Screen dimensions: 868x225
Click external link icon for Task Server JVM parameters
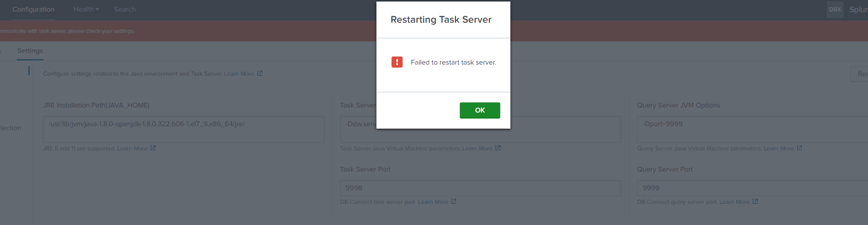click(498, 148)
